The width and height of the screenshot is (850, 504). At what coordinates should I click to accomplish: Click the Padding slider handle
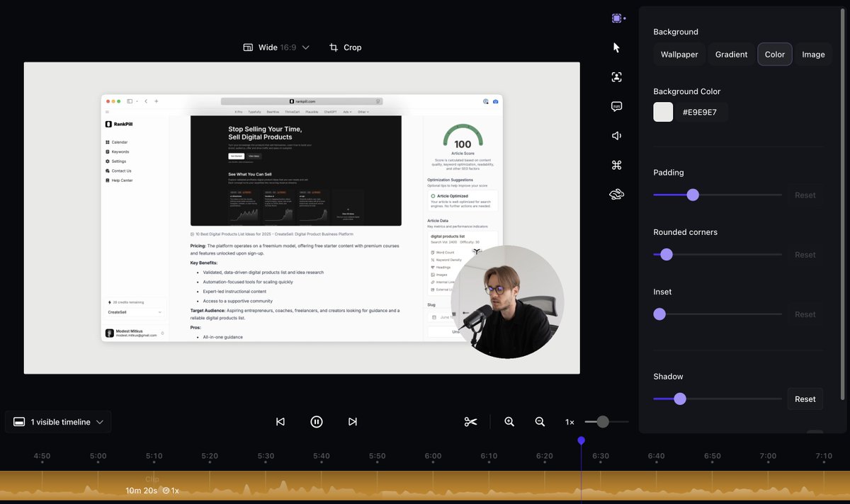point(693,195)
